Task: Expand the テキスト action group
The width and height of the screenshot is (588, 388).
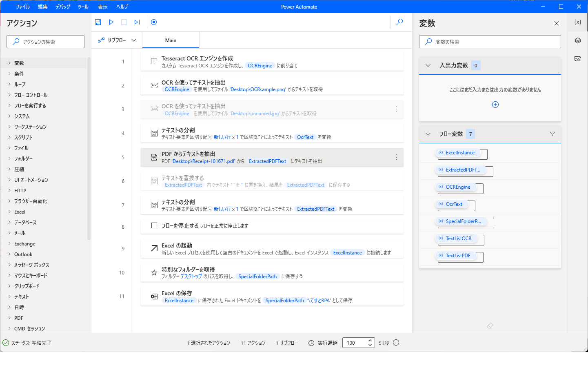Action: click(9, 297)
